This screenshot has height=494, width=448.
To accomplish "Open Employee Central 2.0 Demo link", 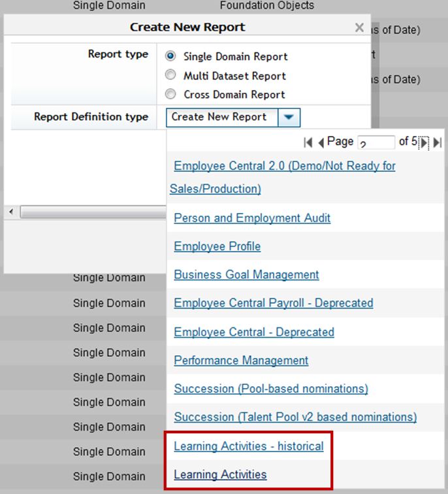I will click(x=282, y=177).
